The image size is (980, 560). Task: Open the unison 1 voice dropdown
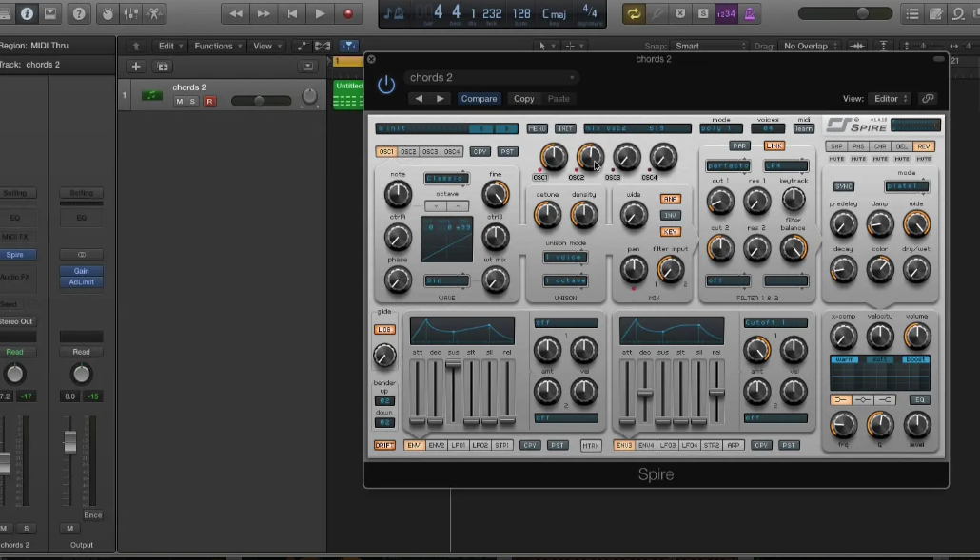565,258
